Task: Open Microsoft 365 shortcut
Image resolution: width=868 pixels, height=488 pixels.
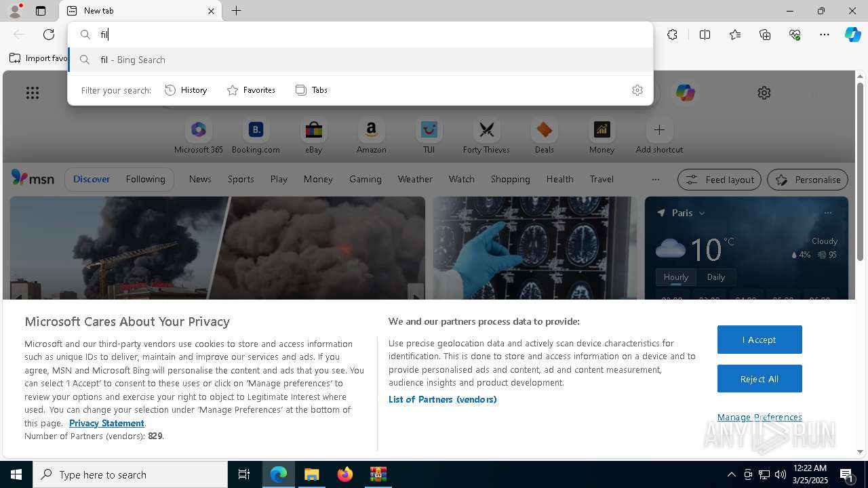Action: pyautogui.click(x=199, y=137)
